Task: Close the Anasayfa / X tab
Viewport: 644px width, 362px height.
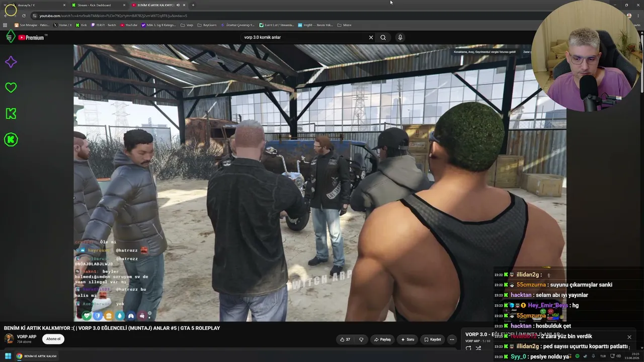Action: click(x=64, y=5)
